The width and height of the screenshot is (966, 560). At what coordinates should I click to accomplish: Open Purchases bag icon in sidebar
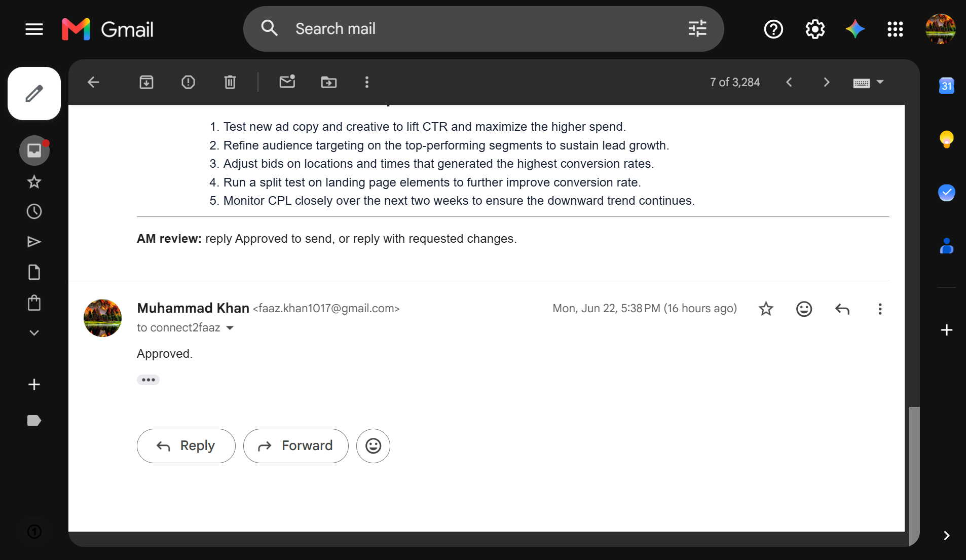coord(34,303)
